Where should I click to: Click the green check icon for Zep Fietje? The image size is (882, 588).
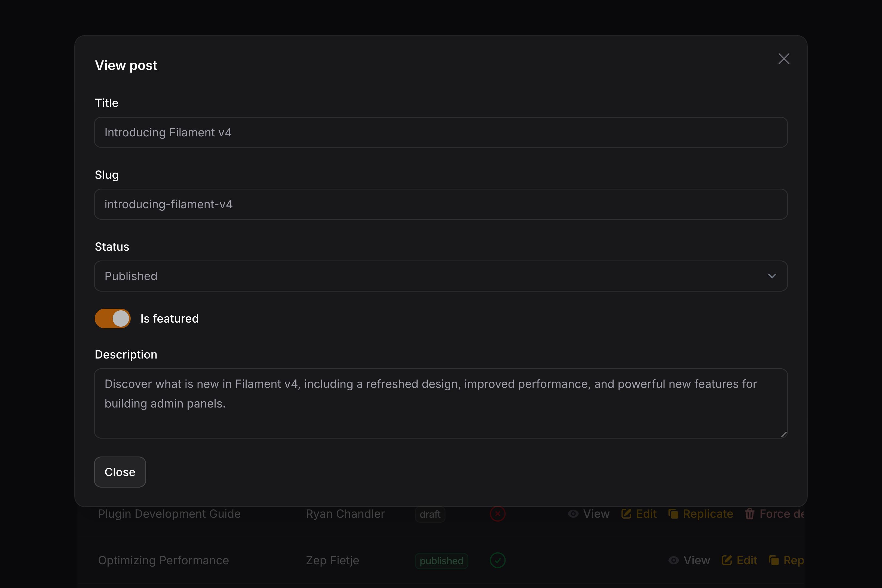point(498,560)
